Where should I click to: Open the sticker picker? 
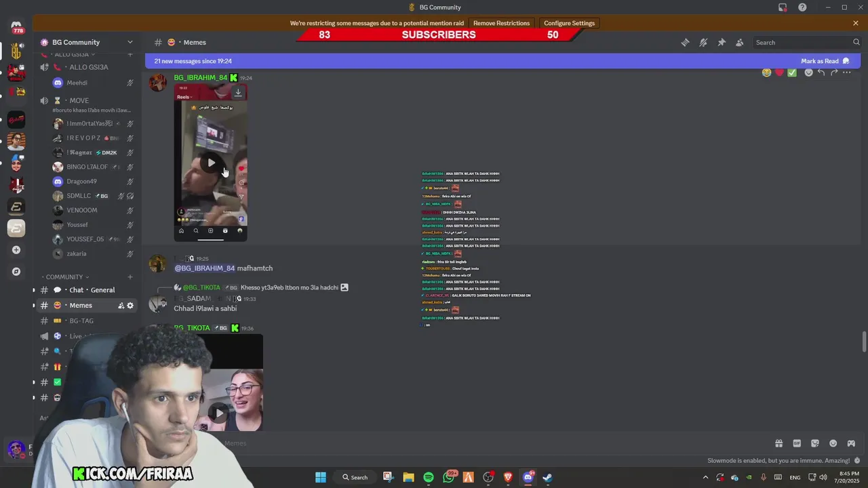coord(815,443)
